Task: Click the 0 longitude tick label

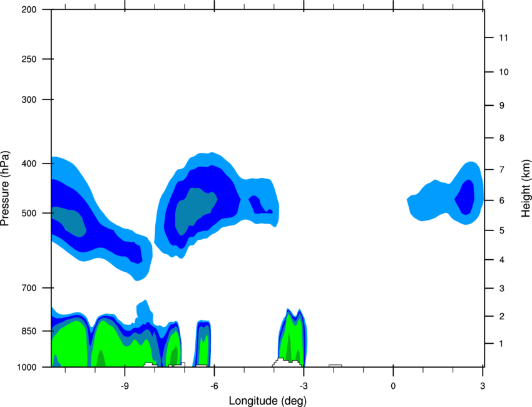Action: pos(393,386)
